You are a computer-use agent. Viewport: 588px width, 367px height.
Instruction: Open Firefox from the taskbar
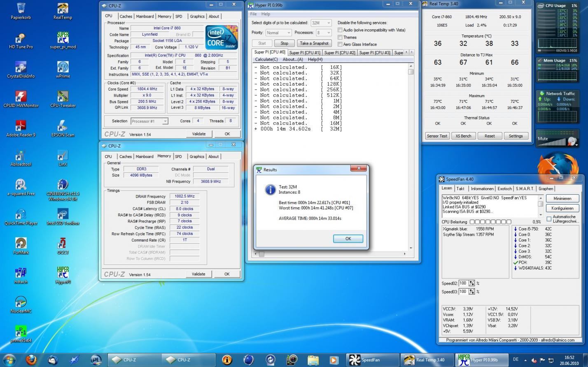(x=31, y=360)
